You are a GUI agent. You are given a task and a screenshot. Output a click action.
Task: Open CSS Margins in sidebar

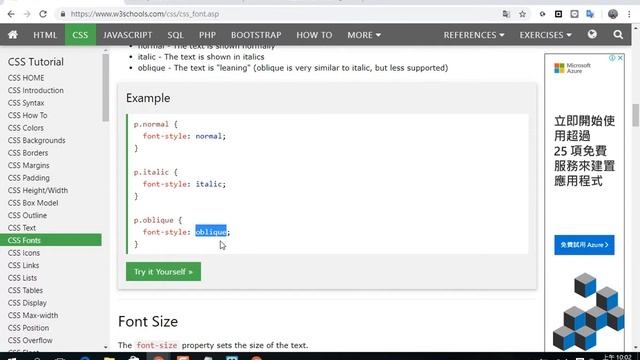[x=29, y=165]
